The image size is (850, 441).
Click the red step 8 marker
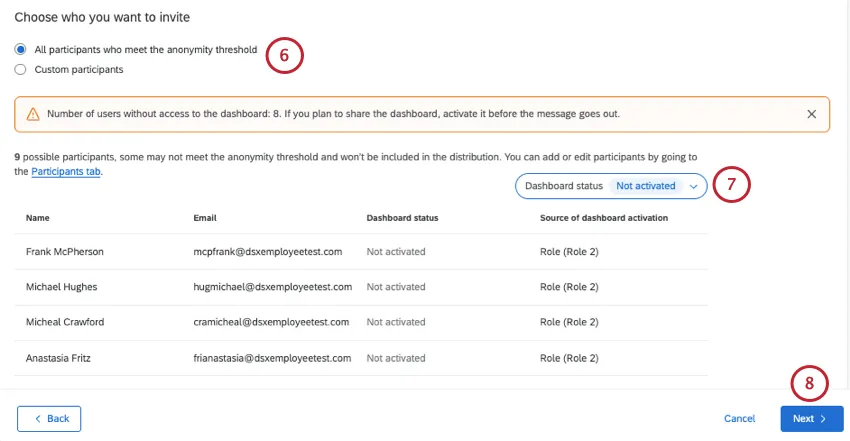pyautogui.click(x=810, y=383)
